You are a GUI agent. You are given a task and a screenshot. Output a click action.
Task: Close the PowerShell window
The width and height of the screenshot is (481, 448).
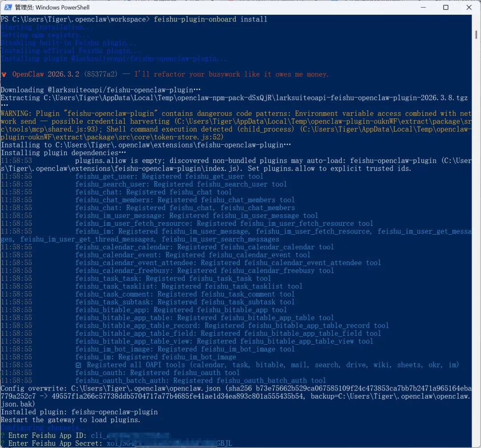(x=469, y=7)
